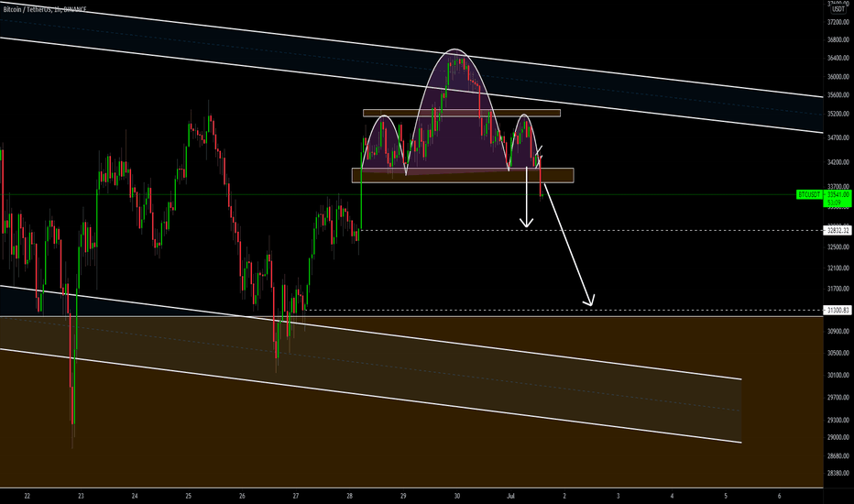Click the 32100.00 price axis label
This screenshot has height=504, width=854.
tap(838, 268)
